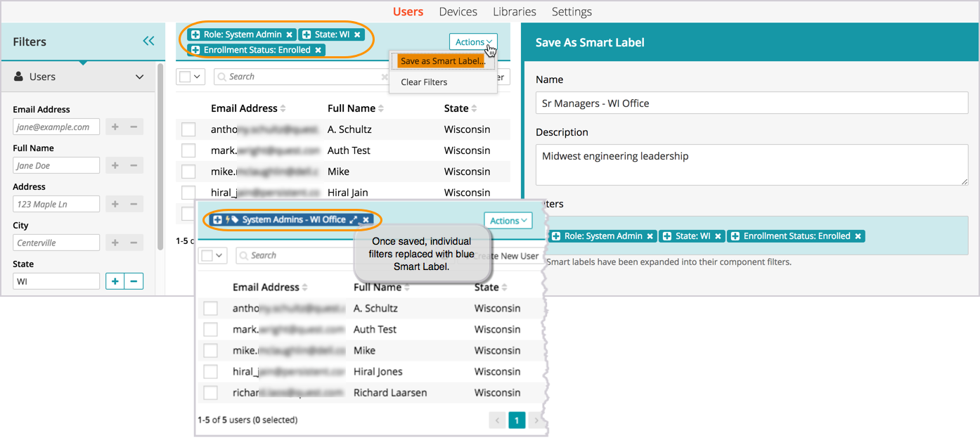Click the plus button beside the State filter field

115,281
